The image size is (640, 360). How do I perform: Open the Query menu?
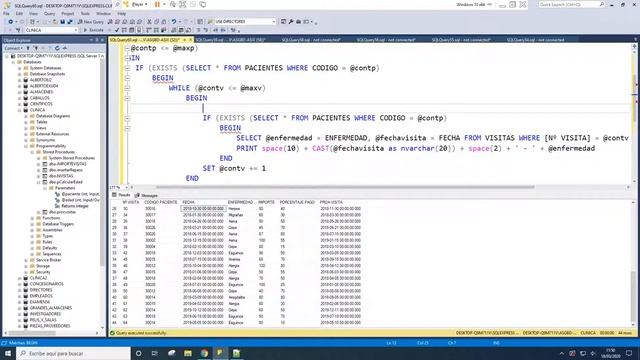click(x=49, y=13)
